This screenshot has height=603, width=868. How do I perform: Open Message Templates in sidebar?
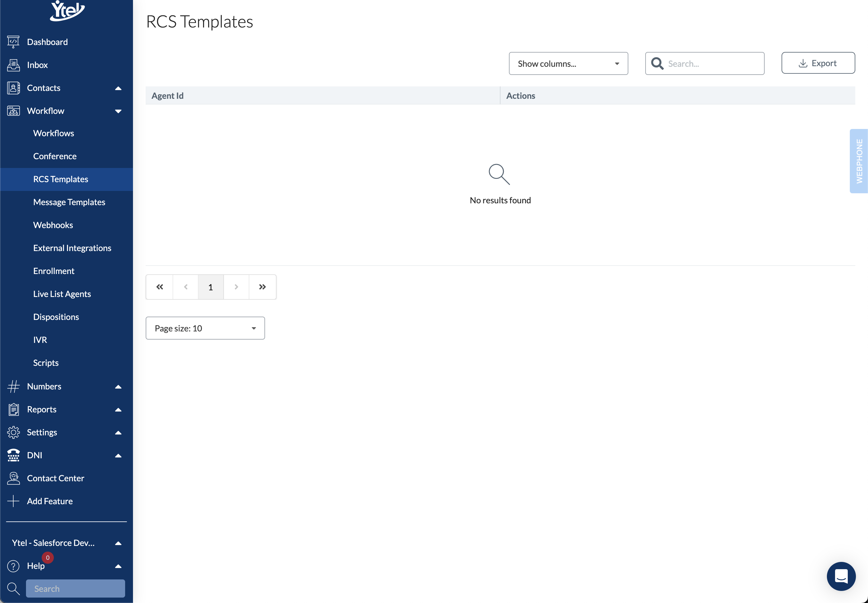[69, 202]
